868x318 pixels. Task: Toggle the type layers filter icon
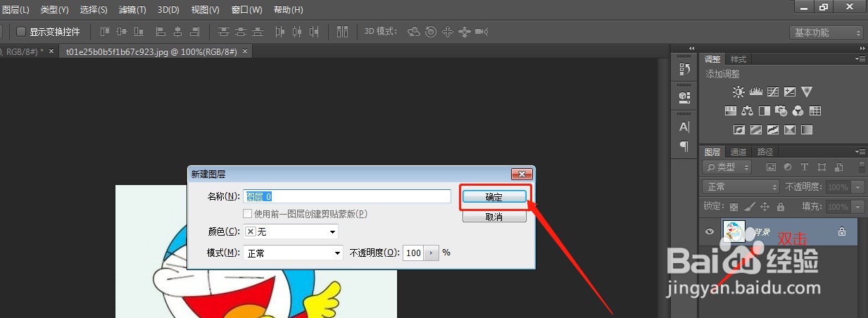click(x=805, y=167)
